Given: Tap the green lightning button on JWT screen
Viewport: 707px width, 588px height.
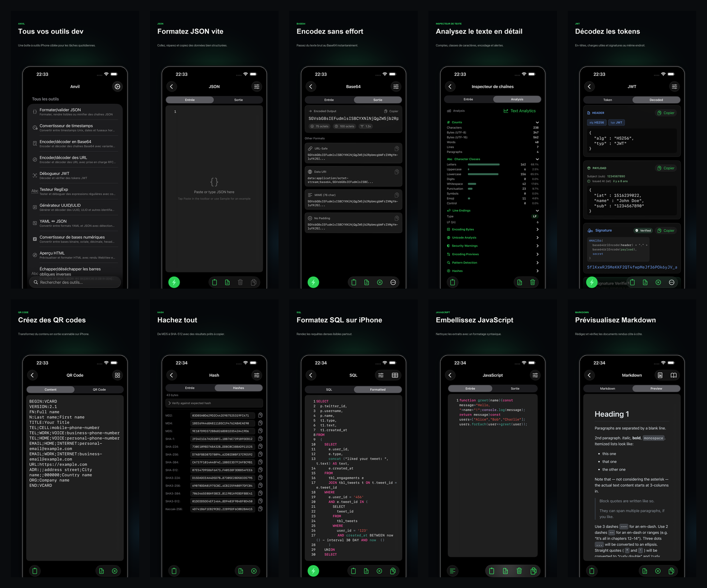Looking at the screenshot, I should [x=592, y=282].
